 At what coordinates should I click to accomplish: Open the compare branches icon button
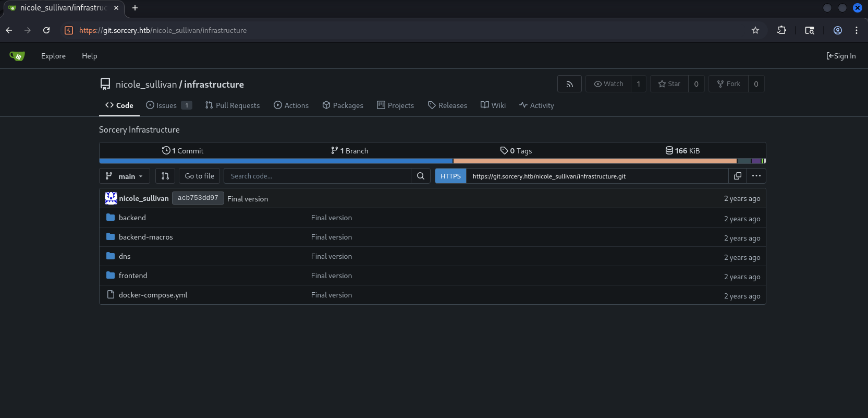165,176
